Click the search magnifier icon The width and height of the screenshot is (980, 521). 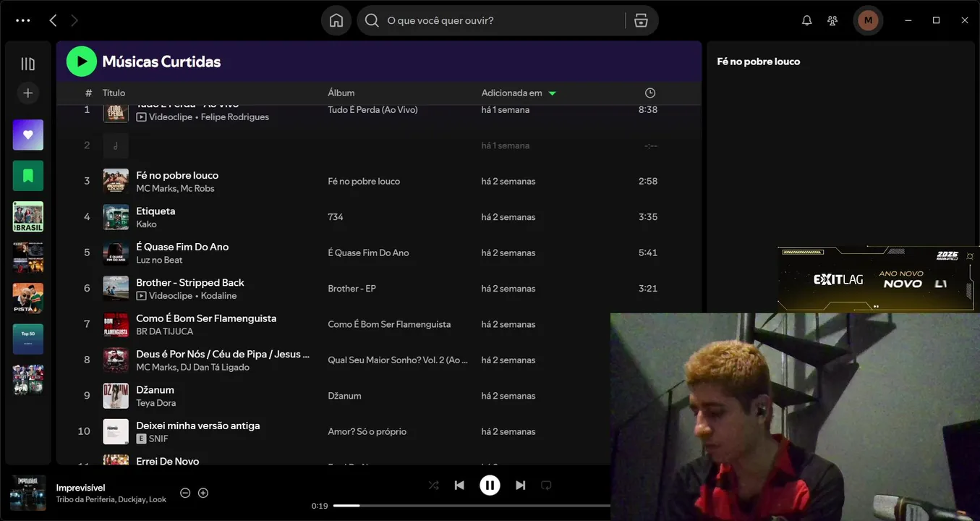pyautogui.click(x=372, y=20)
